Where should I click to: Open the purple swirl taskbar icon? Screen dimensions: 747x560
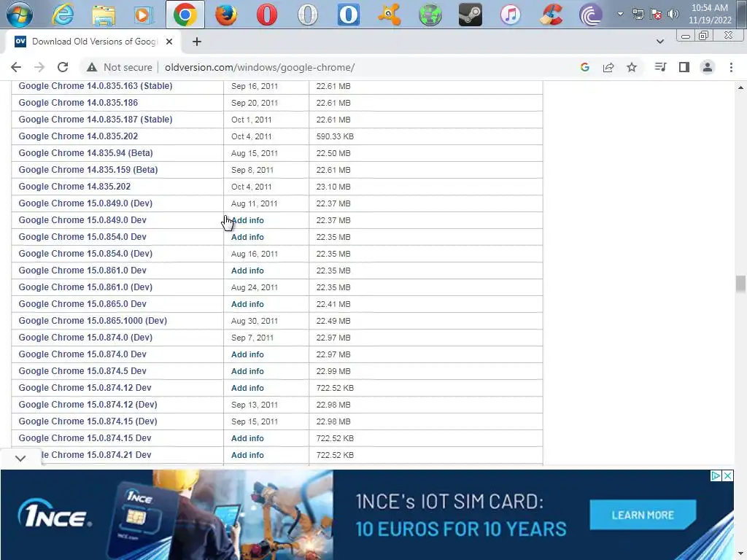point(591,15)
